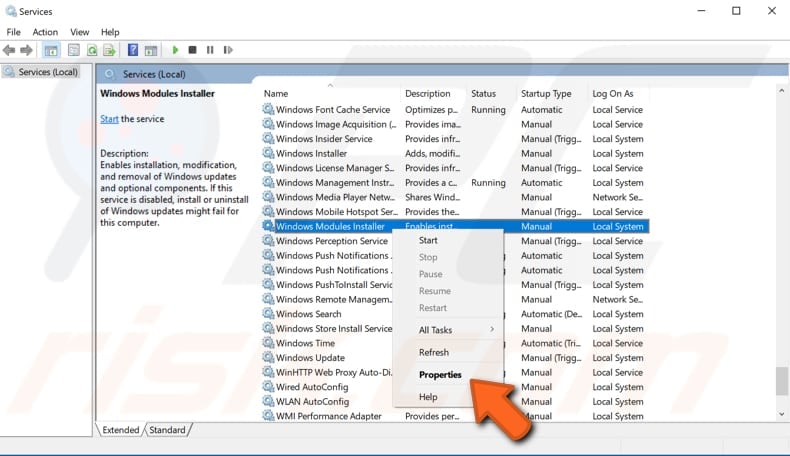Viewport: 790px width, 456px height.
Task: Select the Windows Modules Installer row
Action: click(455, 226)
